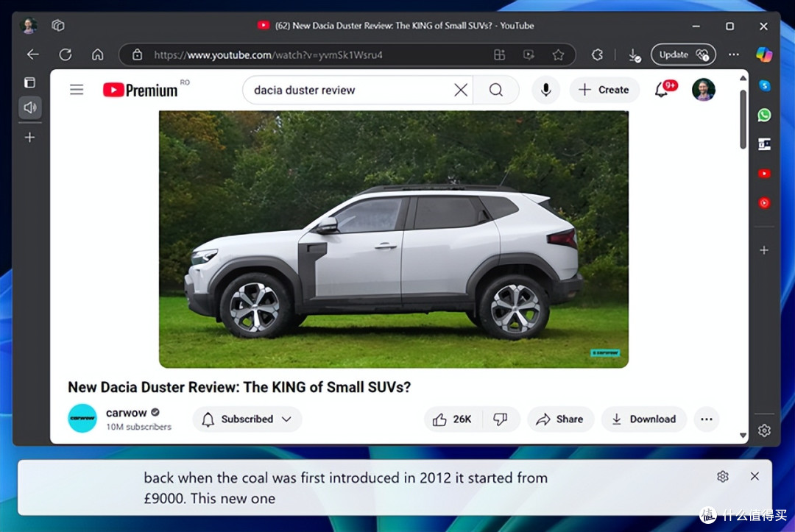Open live captions settings gear
Image resolution: width=795 pixels, height=532 pixels.
tap(723, 476)
